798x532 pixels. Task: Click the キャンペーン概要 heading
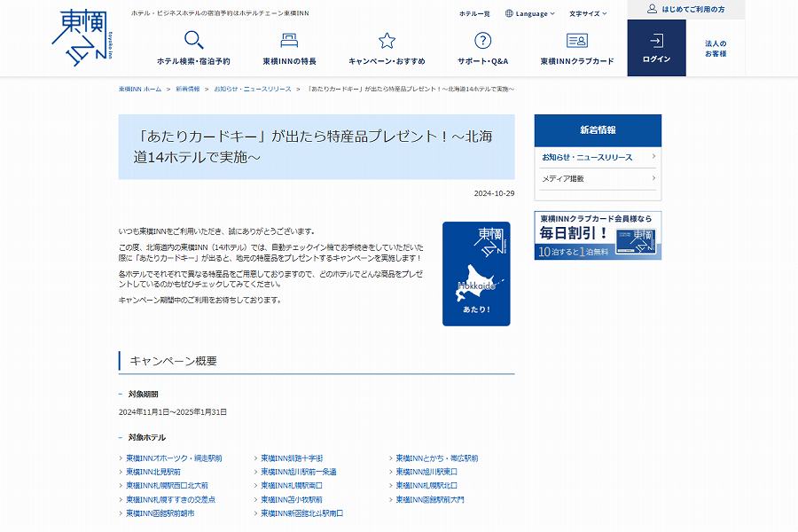174,361
